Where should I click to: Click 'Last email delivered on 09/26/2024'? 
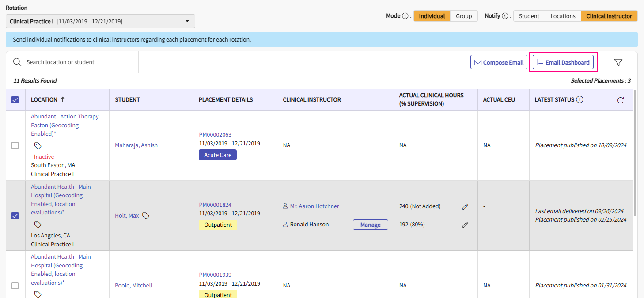580,211
